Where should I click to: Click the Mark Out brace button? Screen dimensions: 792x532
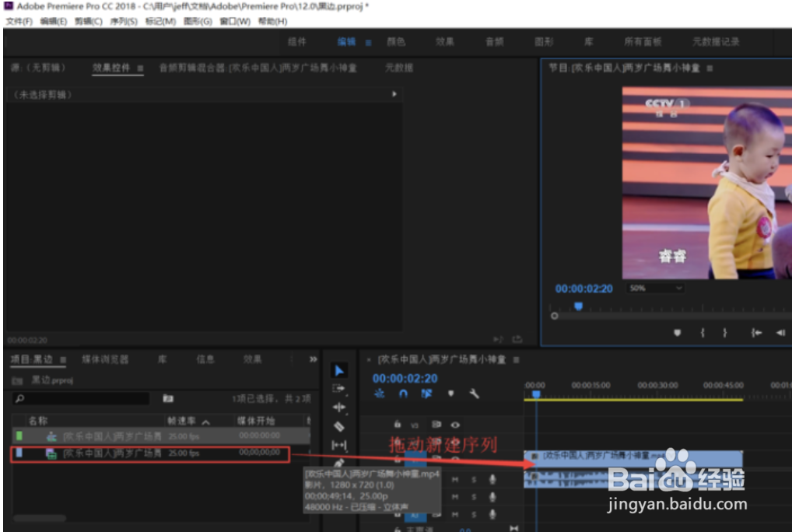[725, 333]
